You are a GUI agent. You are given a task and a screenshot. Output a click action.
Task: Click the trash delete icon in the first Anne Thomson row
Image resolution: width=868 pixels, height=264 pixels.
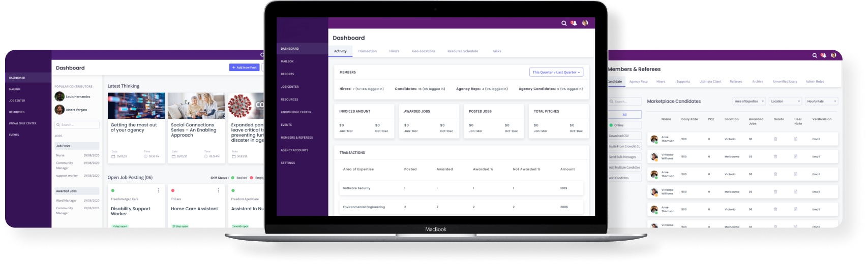775,139
